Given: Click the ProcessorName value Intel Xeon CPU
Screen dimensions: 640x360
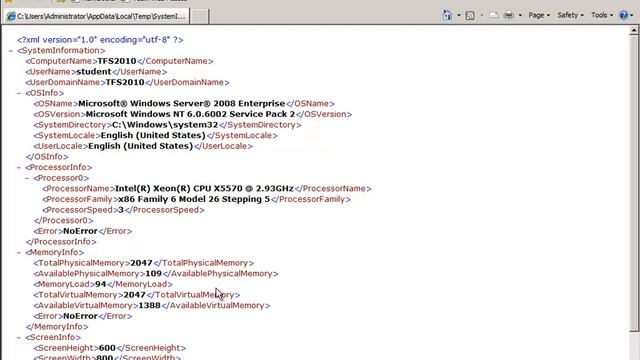Looking at the screenshot, I should (204, 188).
